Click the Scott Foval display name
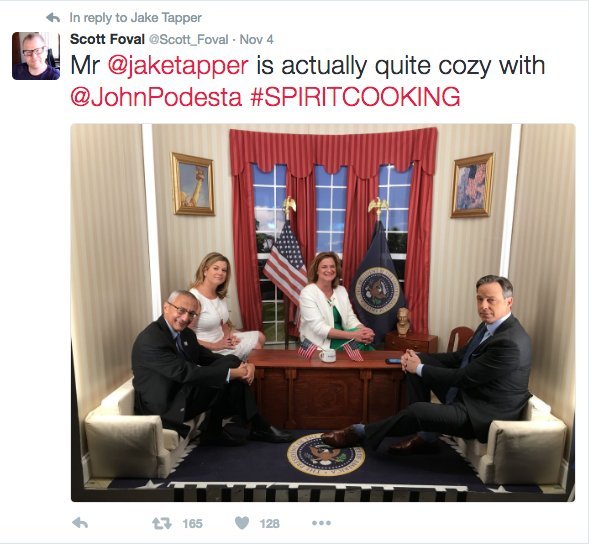Viewport: 592px width, 544px height. (107, 39)
